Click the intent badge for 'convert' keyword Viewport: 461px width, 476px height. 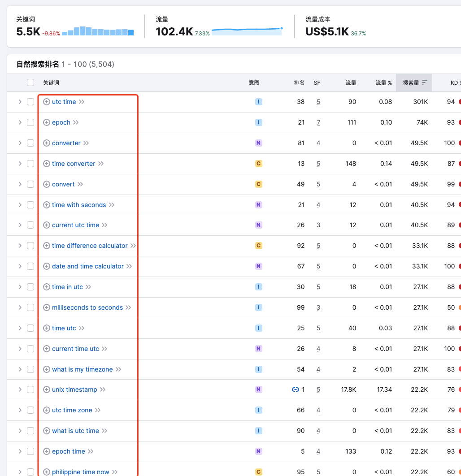coord(258,184)
